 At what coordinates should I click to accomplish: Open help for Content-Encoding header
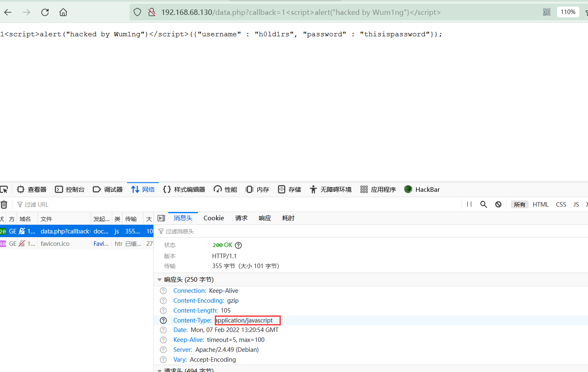click(163, 301)
